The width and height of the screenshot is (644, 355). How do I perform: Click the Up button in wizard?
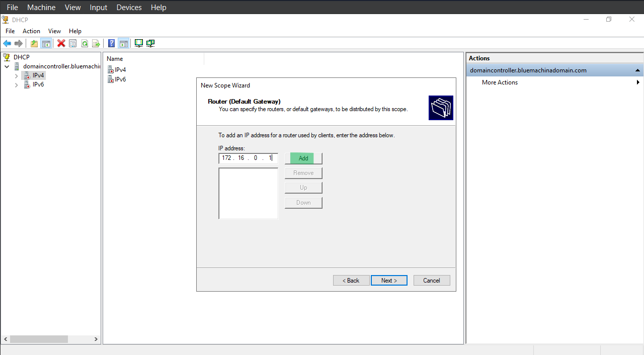303,188
